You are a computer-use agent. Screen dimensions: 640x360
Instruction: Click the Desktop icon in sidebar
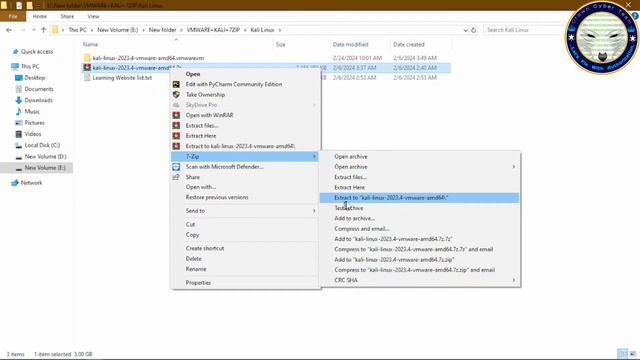pyautogui.click(x=19, y=78)
